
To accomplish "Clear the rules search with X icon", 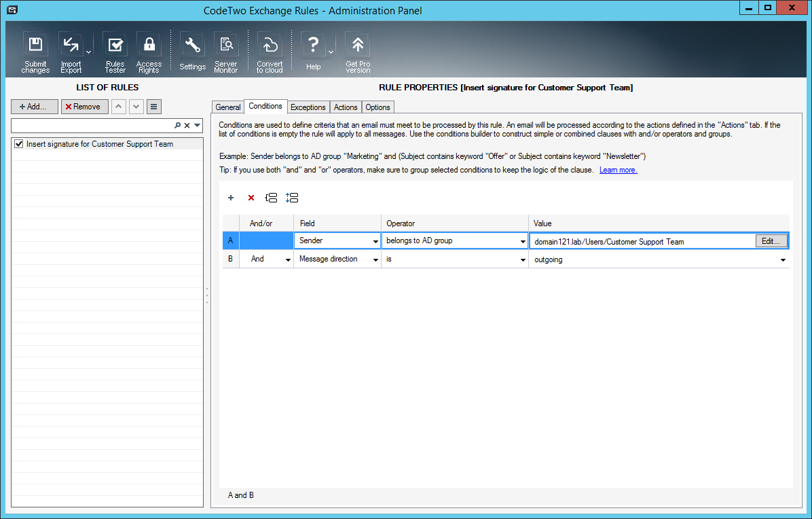I will click(187, 126).
